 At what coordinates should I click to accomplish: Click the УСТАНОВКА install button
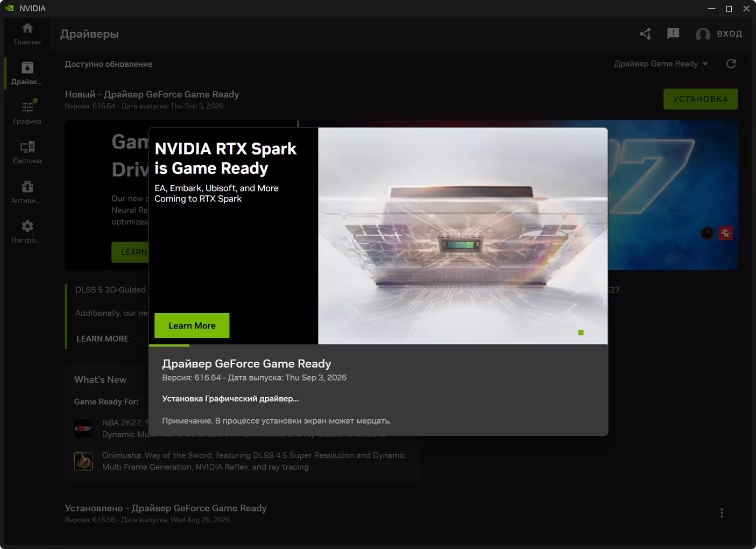pos(701,99)
